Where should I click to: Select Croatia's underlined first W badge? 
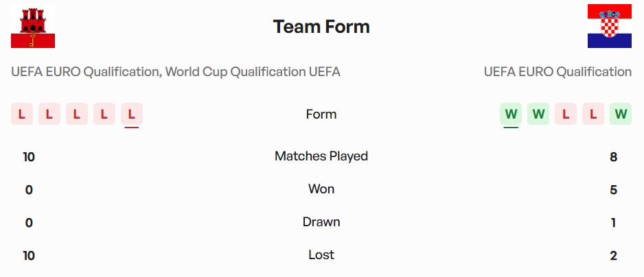[x=511, y=114]
